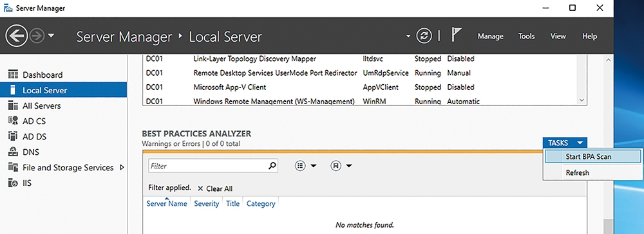The height and width of the screenshot is (234, 644).
Task: Click the back navigation arrow icon
Action: tap(17, 36)
